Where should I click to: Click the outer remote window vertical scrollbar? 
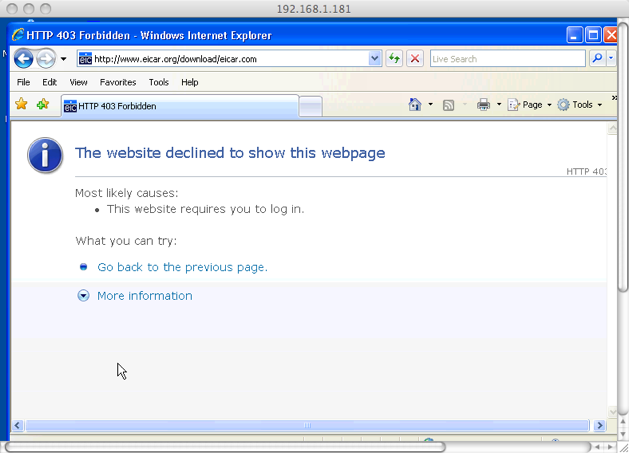click(623, 156)
